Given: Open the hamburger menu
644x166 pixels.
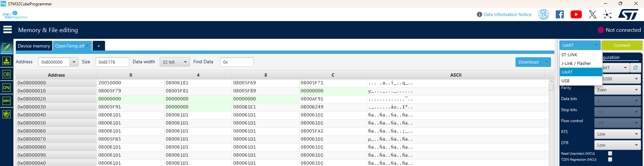Looking at the screenshot, I should [x=7, y=30].
